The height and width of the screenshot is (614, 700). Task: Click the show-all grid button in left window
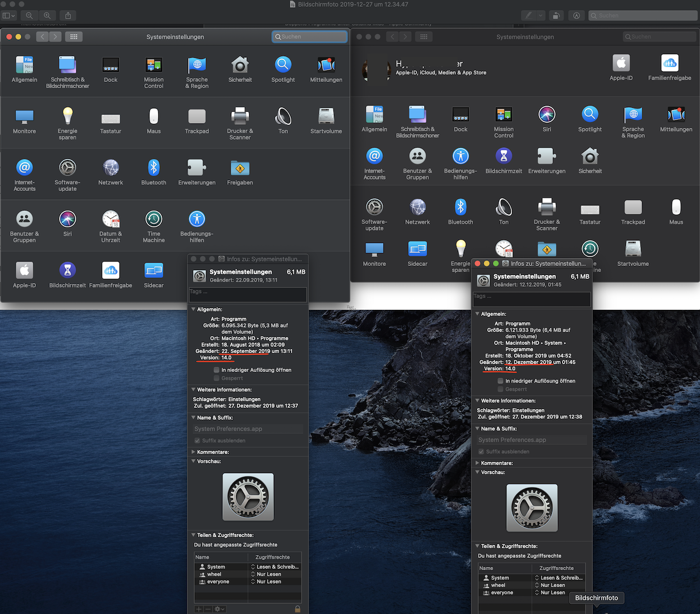(74, 36)
